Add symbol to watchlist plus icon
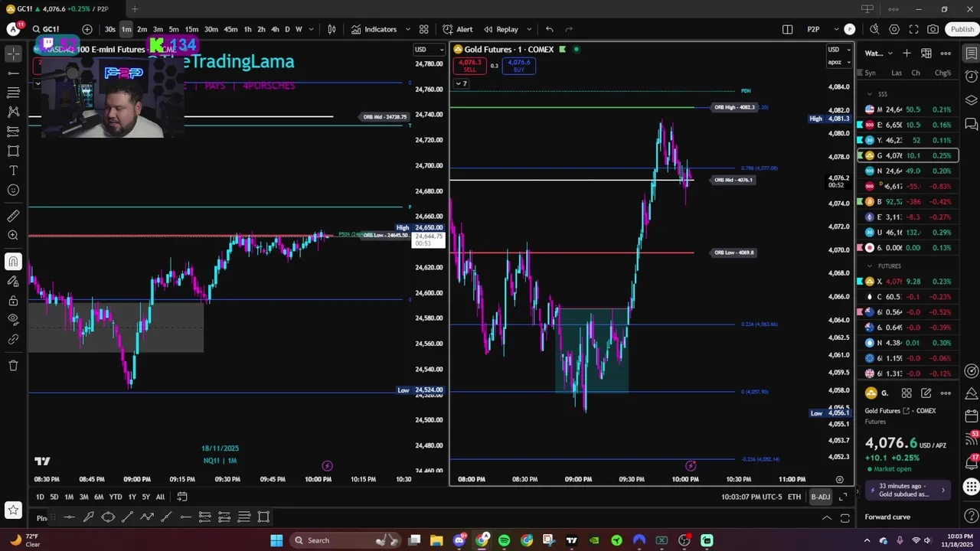Image resolution: width=980 pixels, height=551 pixels. click(x=906, y=53)
